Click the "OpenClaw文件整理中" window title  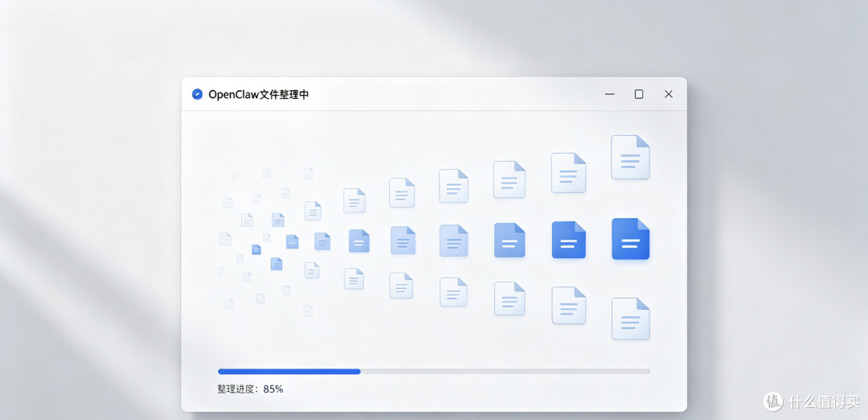point(259,94)
